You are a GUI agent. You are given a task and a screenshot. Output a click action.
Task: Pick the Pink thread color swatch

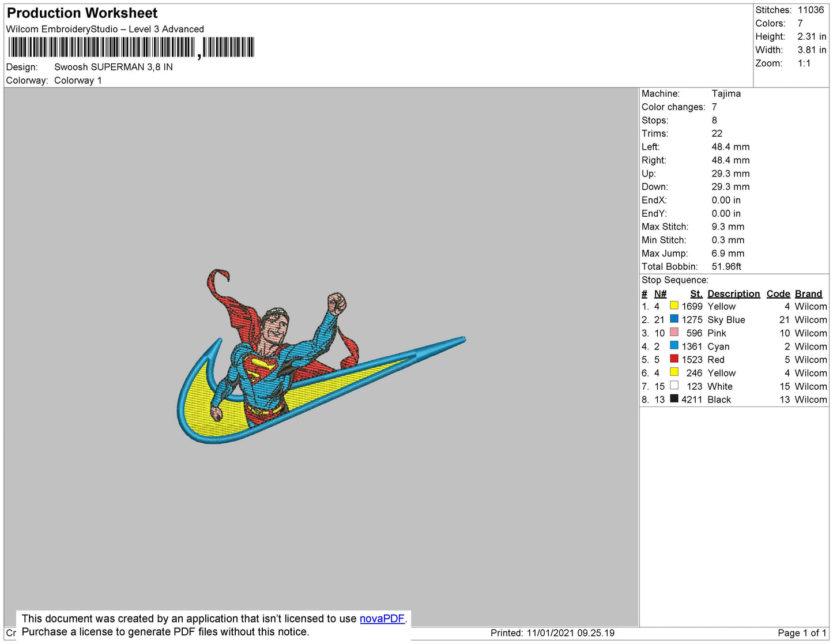[x=674, y=332]
